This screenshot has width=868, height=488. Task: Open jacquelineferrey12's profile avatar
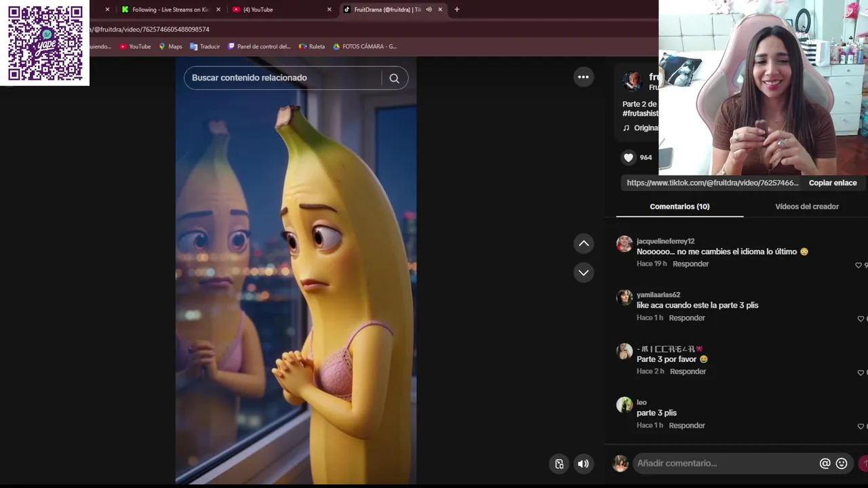pos(624,244)
